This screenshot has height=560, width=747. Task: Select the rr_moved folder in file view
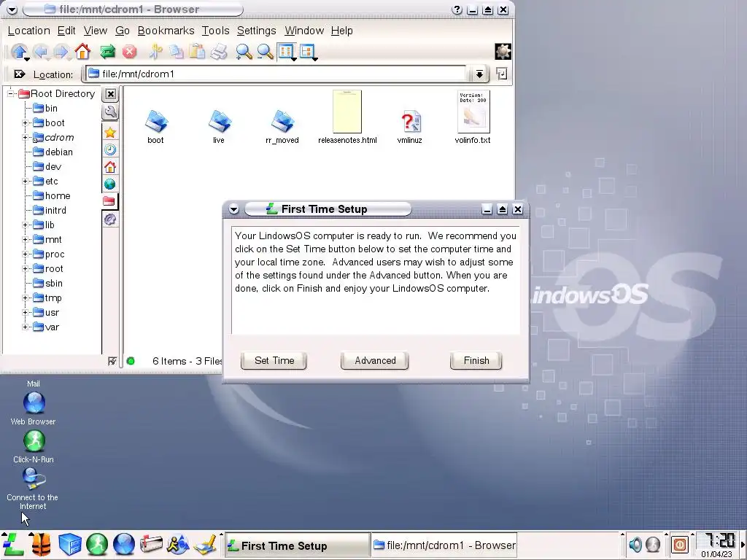click(282, 127)
